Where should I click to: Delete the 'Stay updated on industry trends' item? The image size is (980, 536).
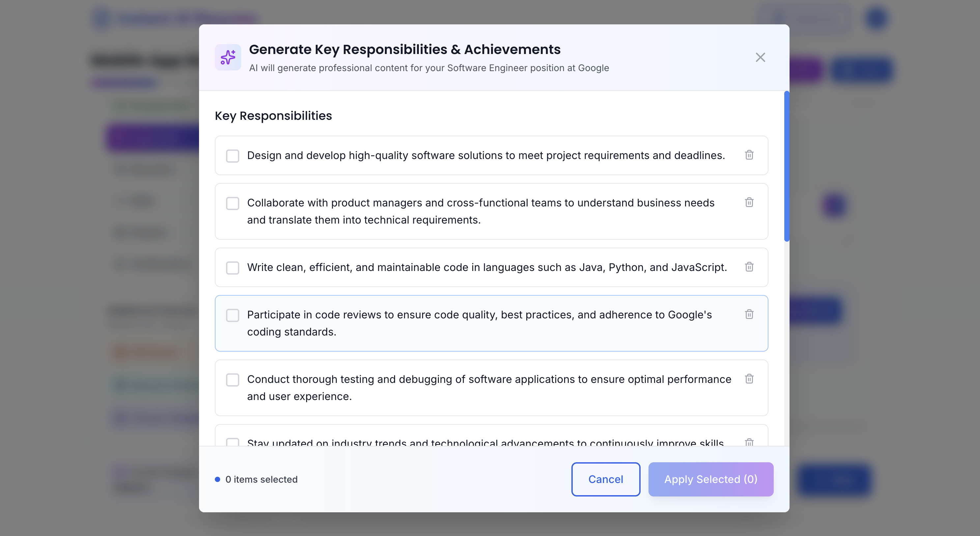(x=749, y=442)
